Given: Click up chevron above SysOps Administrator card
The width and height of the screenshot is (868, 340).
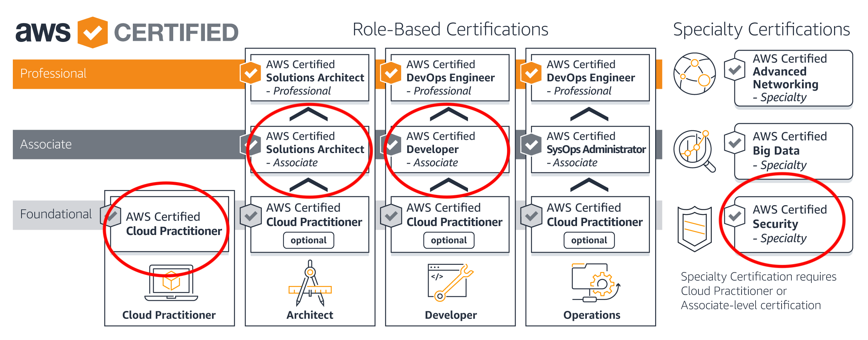Looking at the screenshot, I should click(x=589, y=114).
